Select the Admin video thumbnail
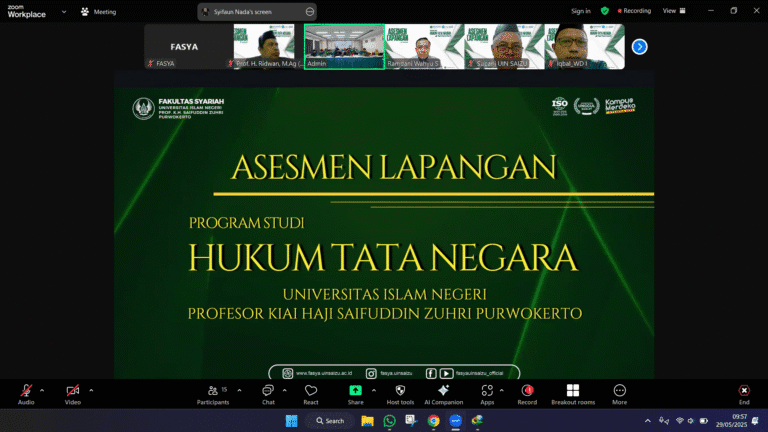This screenshot has width=768, height=432. coord(344,47)
